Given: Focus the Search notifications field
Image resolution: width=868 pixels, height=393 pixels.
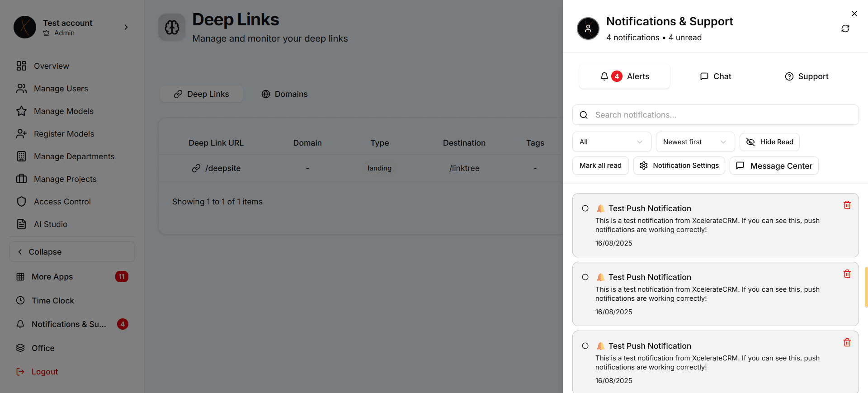Looking at the screenshot, I should 715,115.
